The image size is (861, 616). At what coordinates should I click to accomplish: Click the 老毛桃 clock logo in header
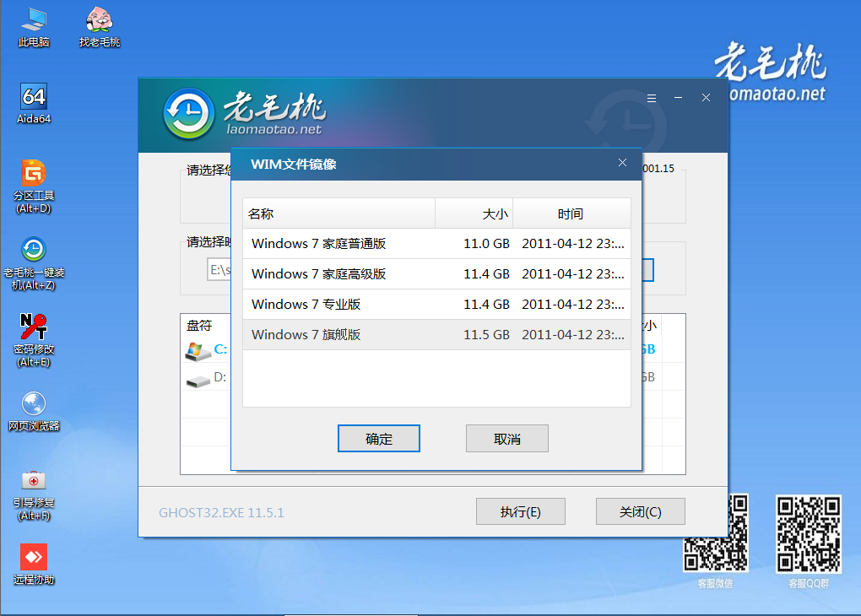[188, 114]
